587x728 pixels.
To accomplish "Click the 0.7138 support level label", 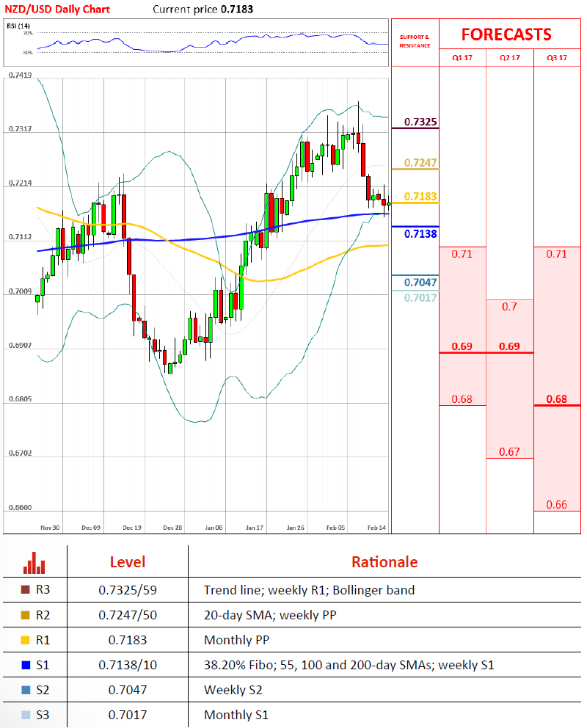I will 420,234.
